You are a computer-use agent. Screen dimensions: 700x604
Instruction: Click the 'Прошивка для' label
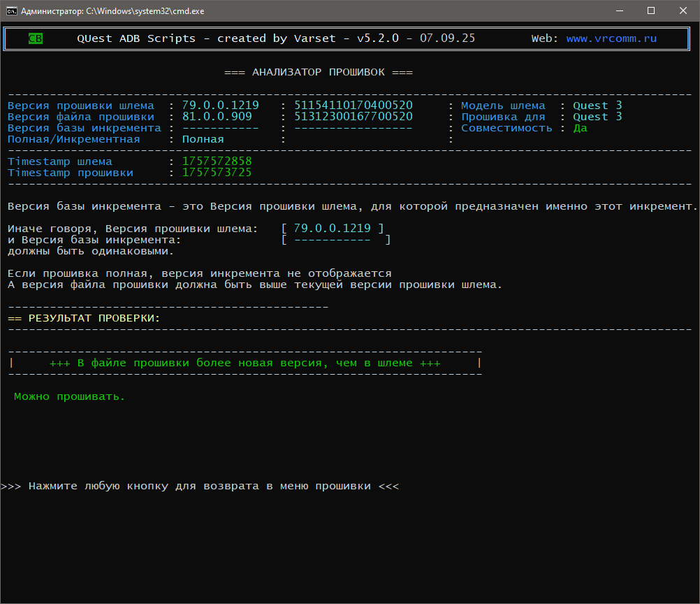[x=503, y=117]
